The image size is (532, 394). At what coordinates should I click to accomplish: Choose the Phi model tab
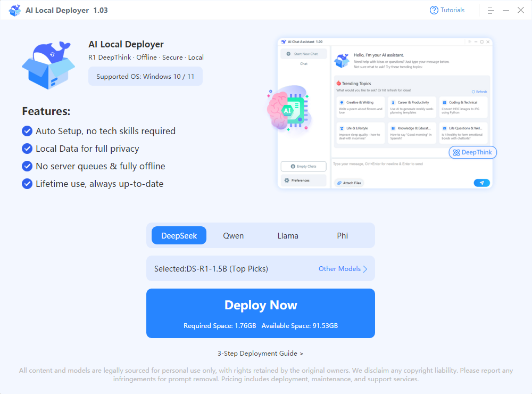[343, 235]
